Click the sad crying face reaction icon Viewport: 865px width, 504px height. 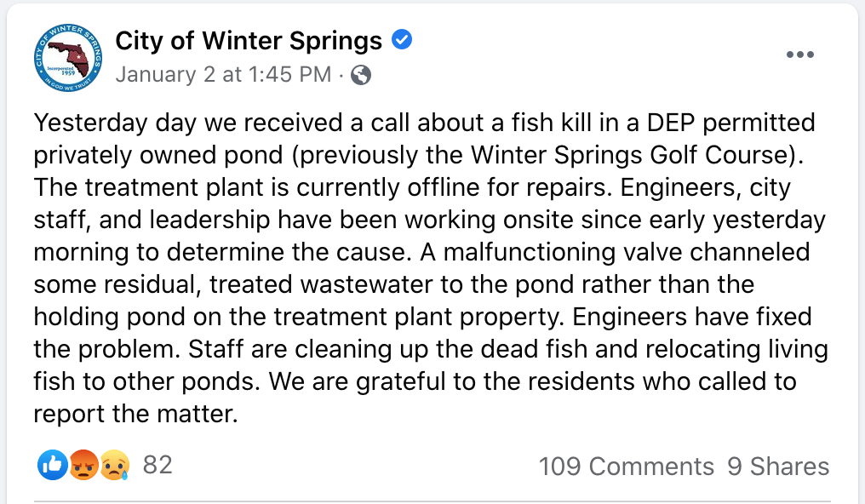[115, 465]
